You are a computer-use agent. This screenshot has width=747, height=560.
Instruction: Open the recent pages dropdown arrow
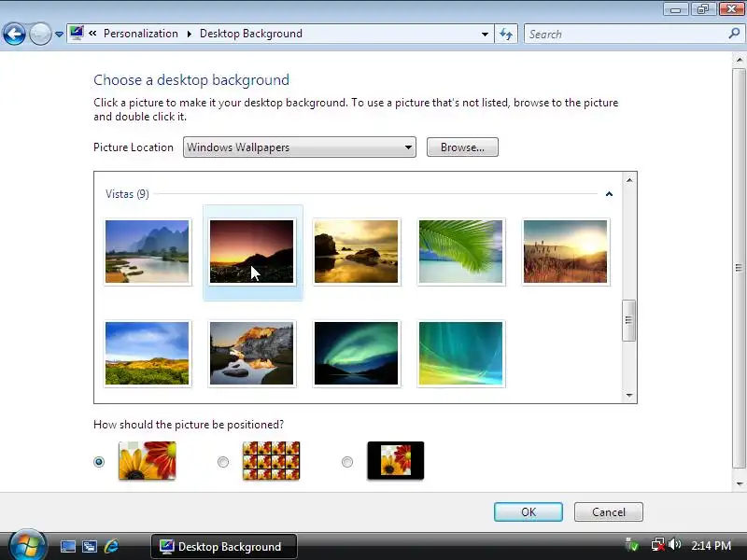coord(59,35)
